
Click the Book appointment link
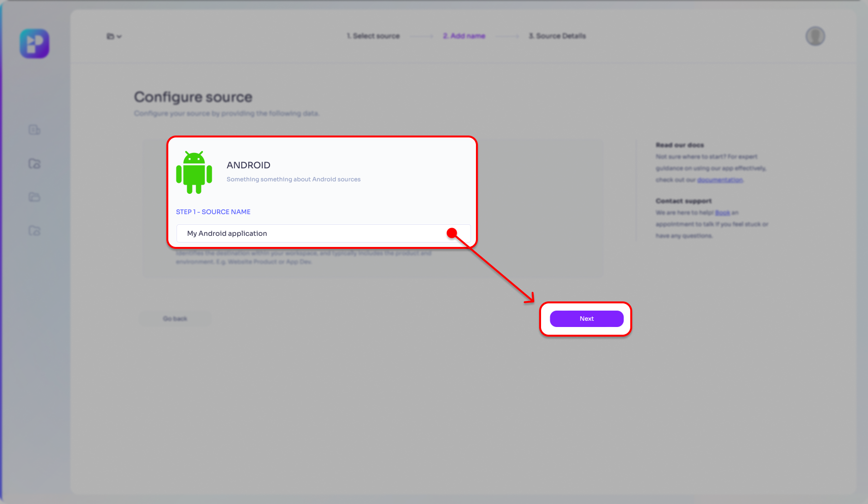tap(722, 213)
